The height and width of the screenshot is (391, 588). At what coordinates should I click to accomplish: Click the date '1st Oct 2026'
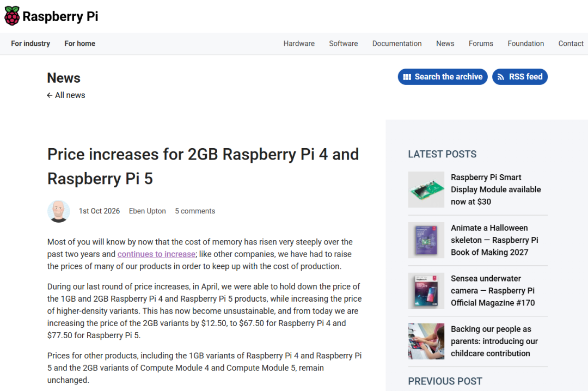(x=100, y=211)
